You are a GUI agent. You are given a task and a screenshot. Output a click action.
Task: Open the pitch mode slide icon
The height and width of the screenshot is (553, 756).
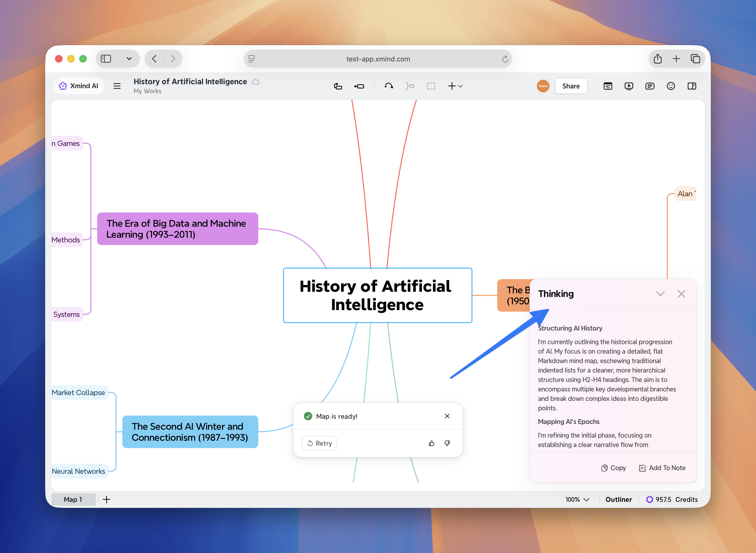pyautogui.click(x=608, y=86)
